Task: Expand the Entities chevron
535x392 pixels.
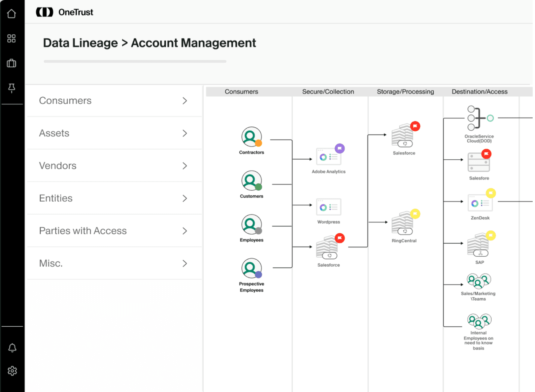Action: pos(185,198)
